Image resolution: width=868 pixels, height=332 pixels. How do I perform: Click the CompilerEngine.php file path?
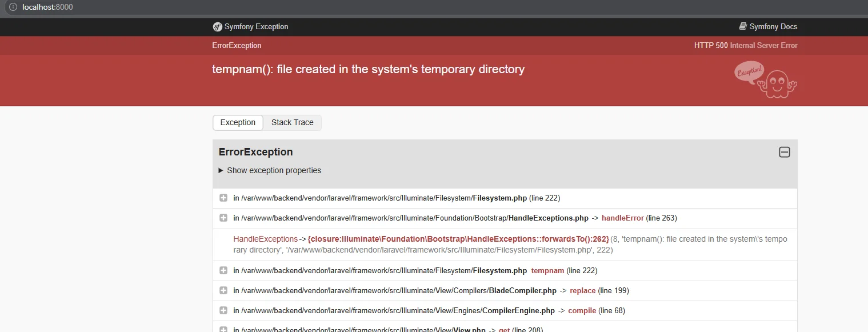(398, 310)
